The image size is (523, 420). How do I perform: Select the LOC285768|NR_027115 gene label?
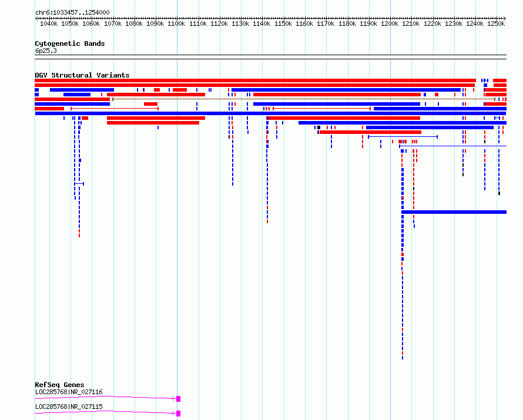tap(69, 406)
